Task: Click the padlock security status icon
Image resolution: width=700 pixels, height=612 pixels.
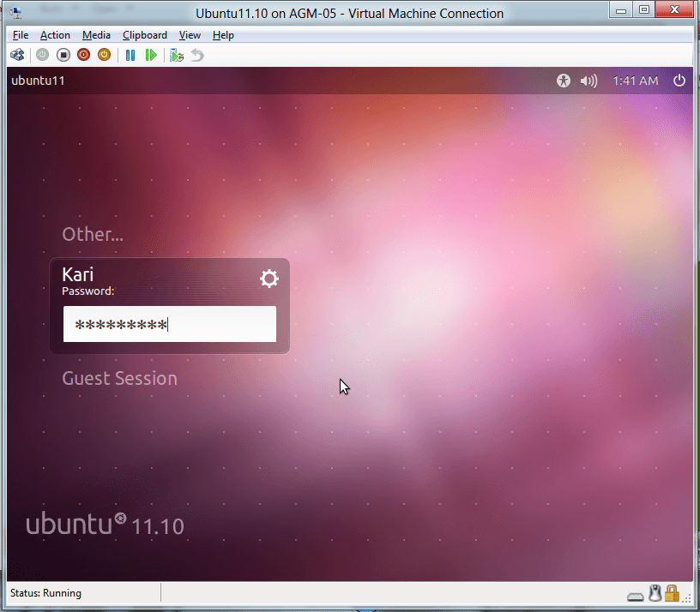Action: pos(672,593)
